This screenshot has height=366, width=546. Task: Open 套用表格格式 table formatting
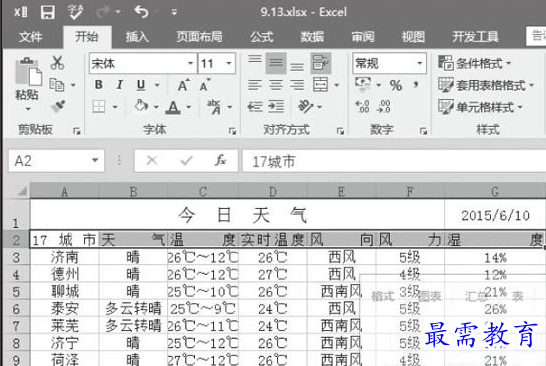point(486,85)
